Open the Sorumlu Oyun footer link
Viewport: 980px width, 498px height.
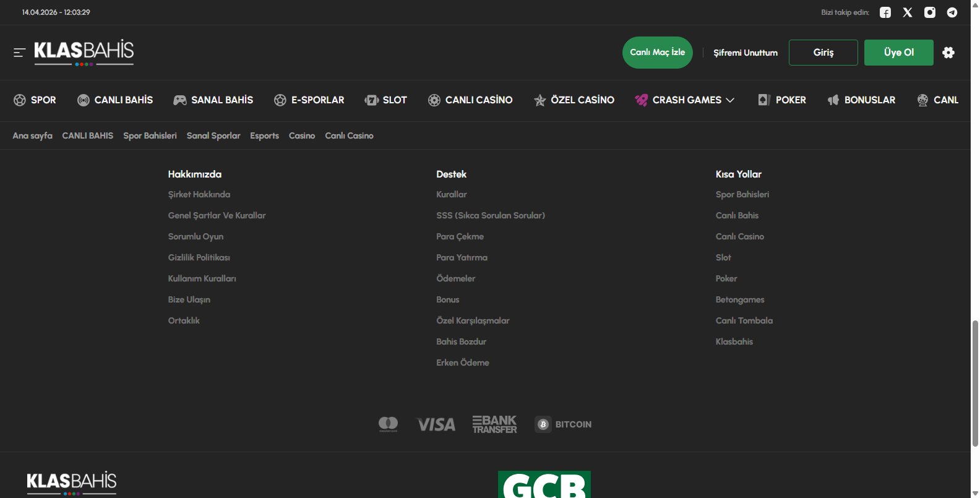(196, 236)
